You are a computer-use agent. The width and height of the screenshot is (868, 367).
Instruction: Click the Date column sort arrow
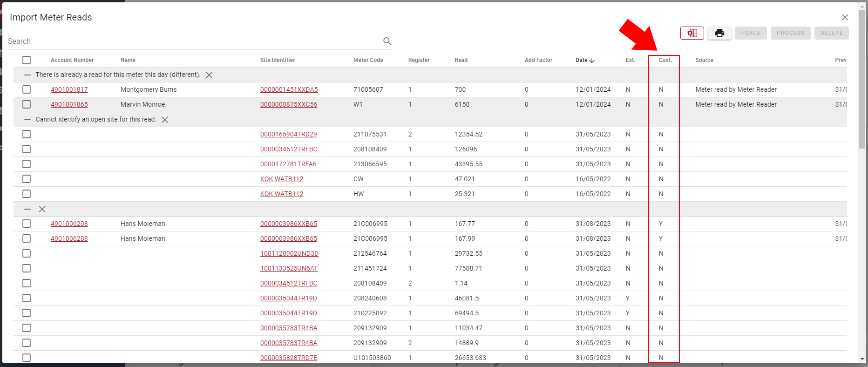(x=592, y=60)
